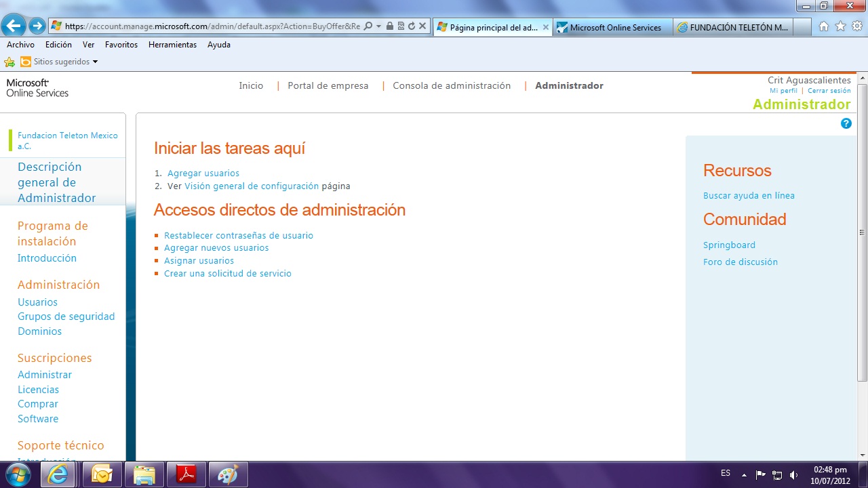
Task: Click the security lock icon in address bar
Action: click(390, 26)
